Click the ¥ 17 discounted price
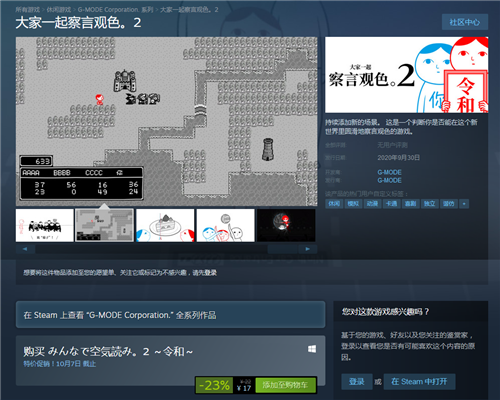The height and width of the screenshot is (400, 500). tap(244, 388)
